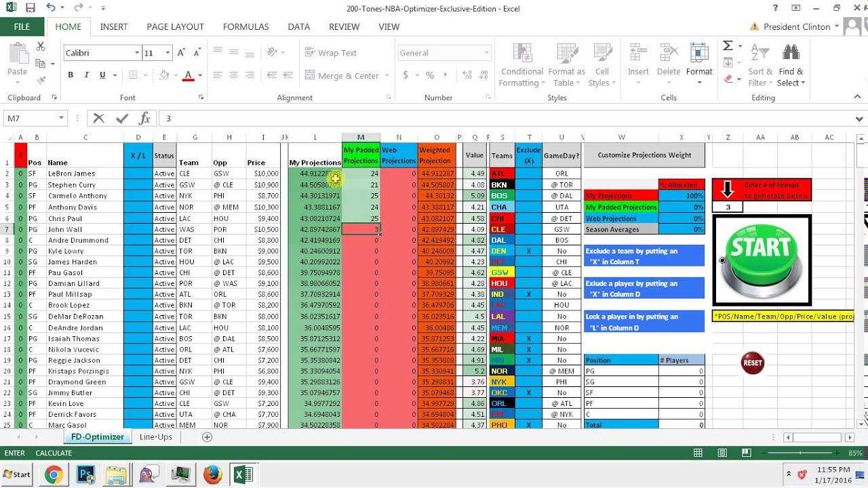Screen dimensions: 868x488
Task: Open the Cell Styles gallery
Action: [x=601, y=65]
